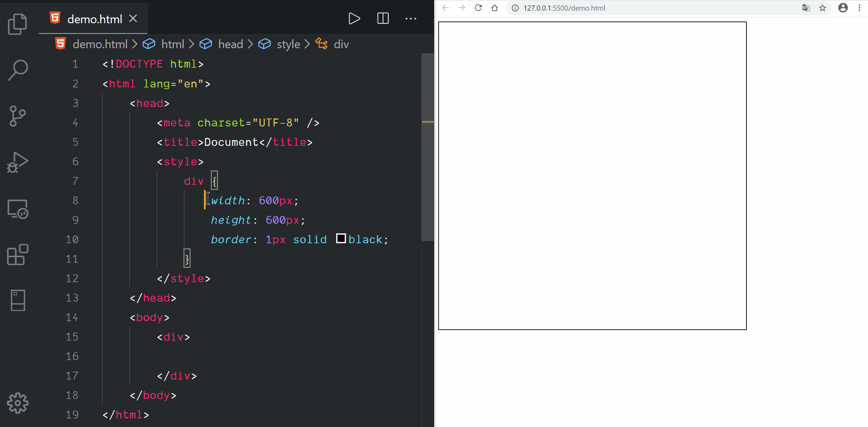This screenshot has height=427, width=868.
Task: Open the Chrome profile account icon
Action: point(843,8)
